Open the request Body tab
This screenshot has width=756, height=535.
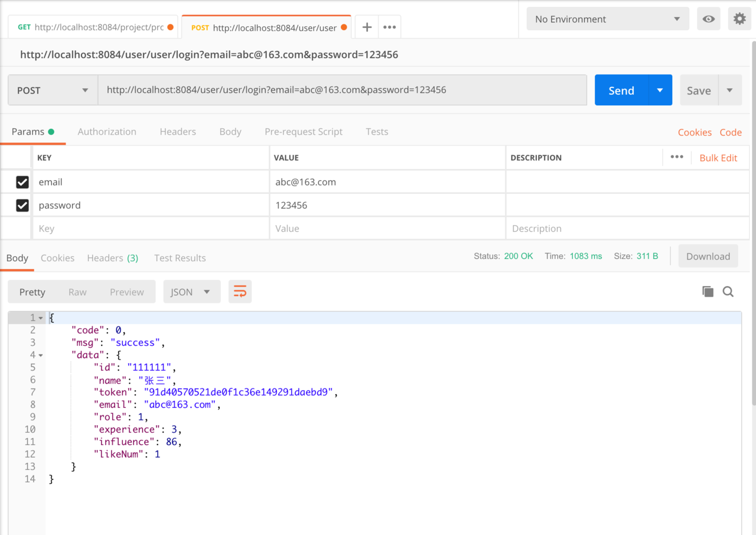click(230, 131)
